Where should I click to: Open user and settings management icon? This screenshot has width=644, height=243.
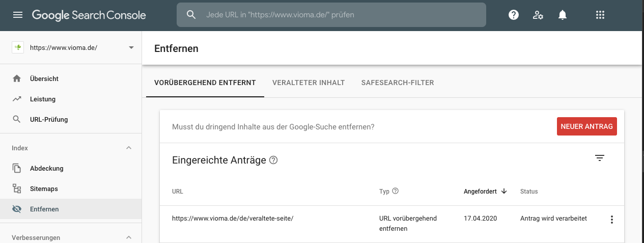click(x=538, y=15)
